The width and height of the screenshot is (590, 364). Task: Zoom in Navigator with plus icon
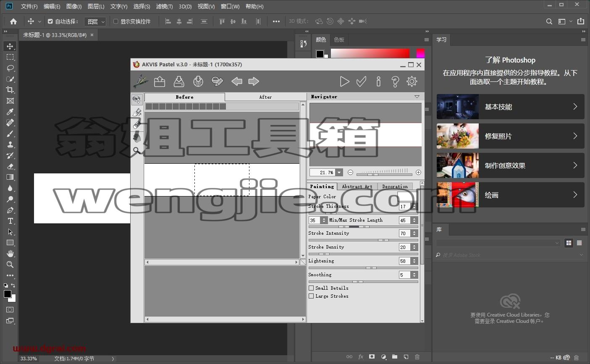coord(418,172)
